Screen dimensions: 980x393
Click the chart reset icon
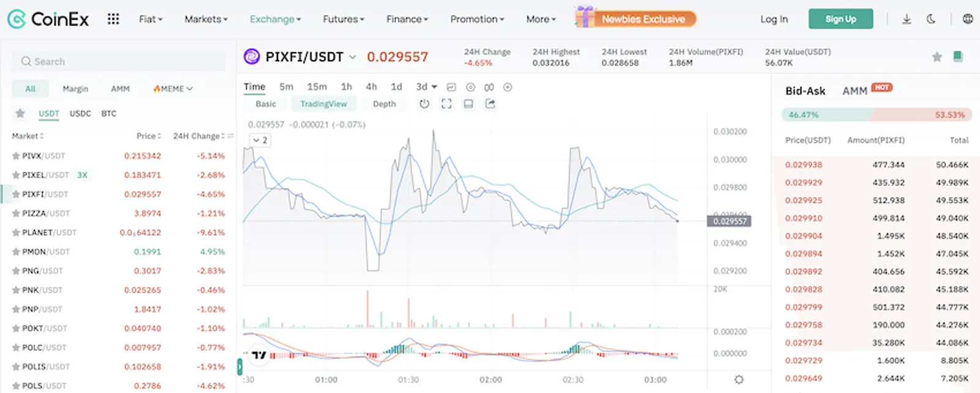pos(424,104)
